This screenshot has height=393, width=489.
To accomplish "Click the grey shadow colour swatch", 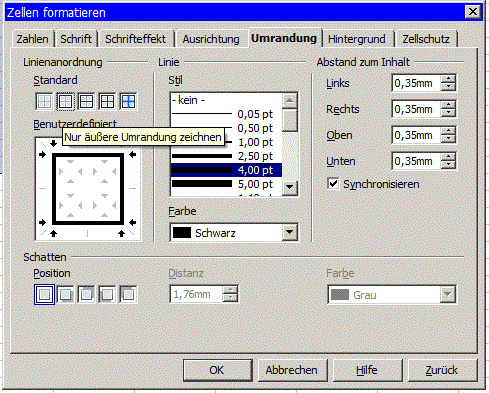I will click(x=340, y=295).
